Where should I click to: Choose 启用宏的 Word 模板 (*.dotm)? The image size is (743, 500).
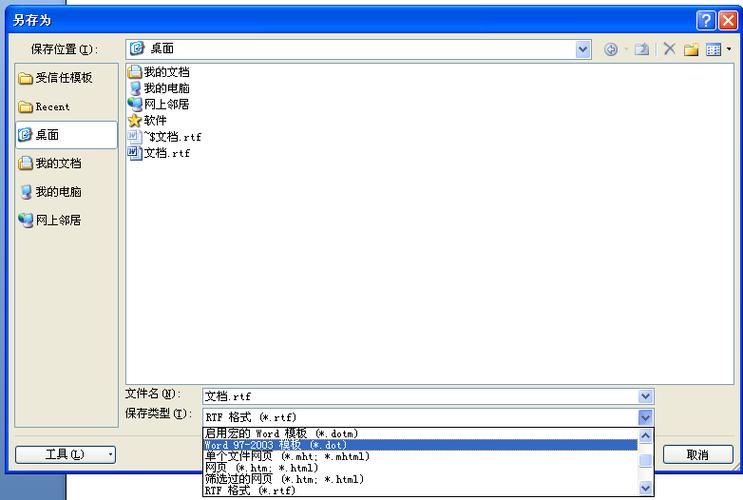[420, 434]
